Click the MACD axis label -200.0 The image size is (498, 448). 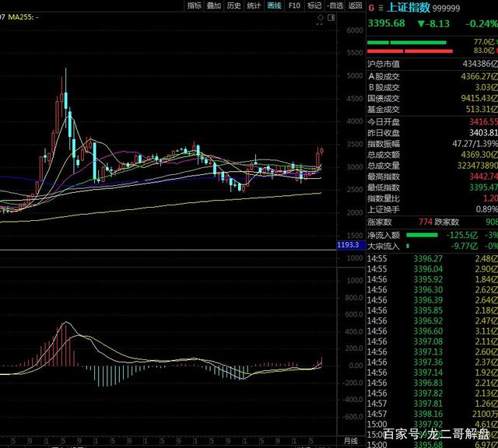(x=352, y=383)
